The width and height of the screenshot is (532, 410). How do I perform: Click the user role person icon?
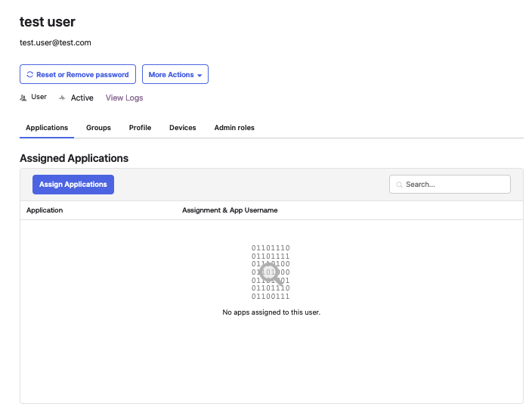23,98
